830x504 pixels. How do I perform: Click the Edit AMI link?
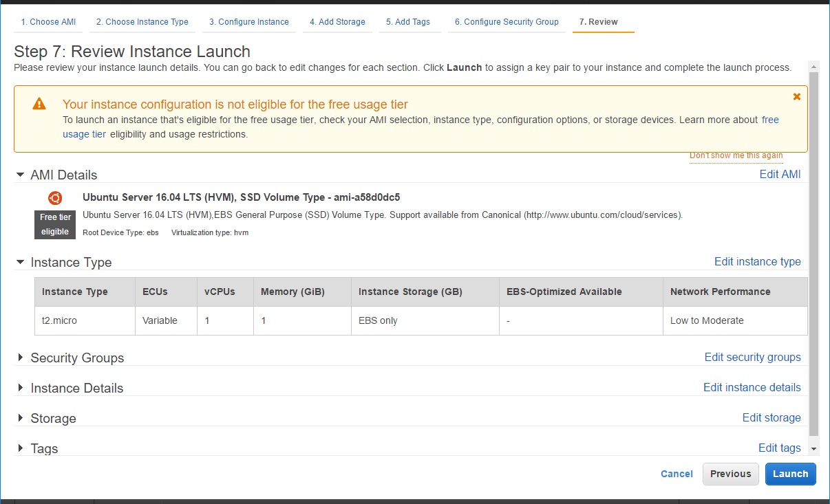point(780,175)
